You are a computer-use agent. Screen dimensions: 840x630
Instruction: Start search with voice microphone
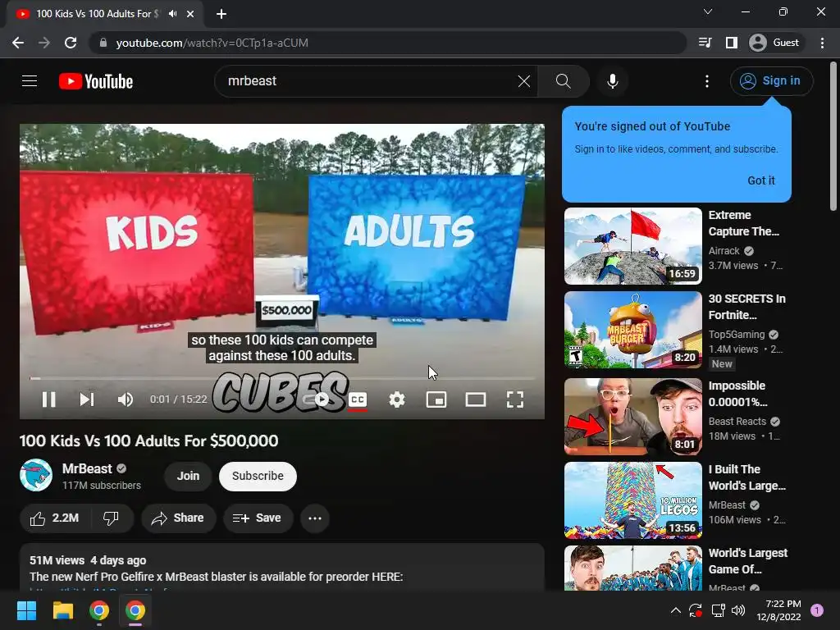pyautogui.click(x=612, y=81)
